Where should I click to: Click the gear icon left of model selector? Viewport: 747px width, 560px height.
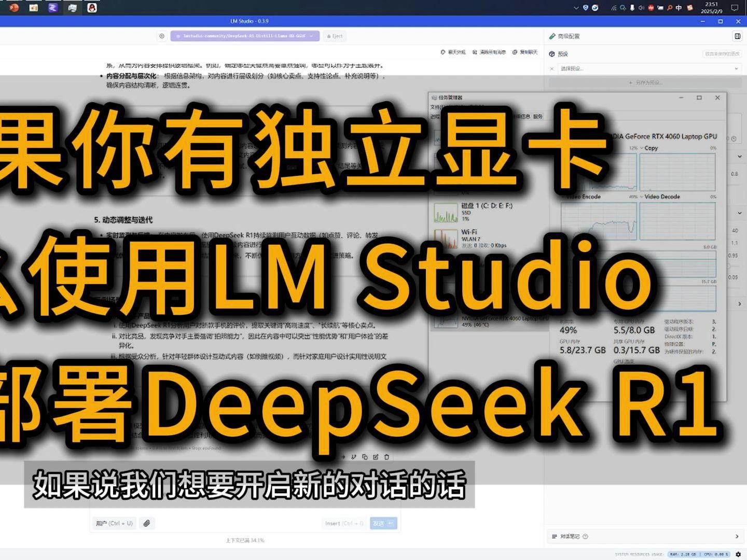(x=162, y=36)
